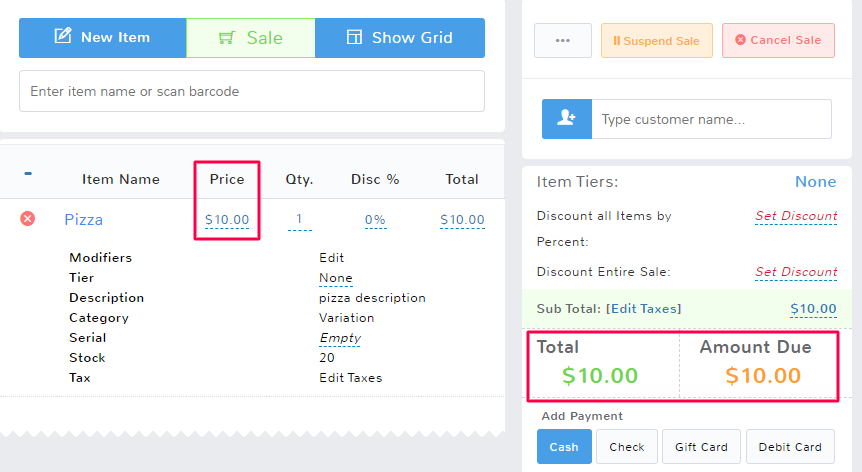Screen dimensions: 862x472
Task: Click the add customer icon button
Action: click(566, 119)
